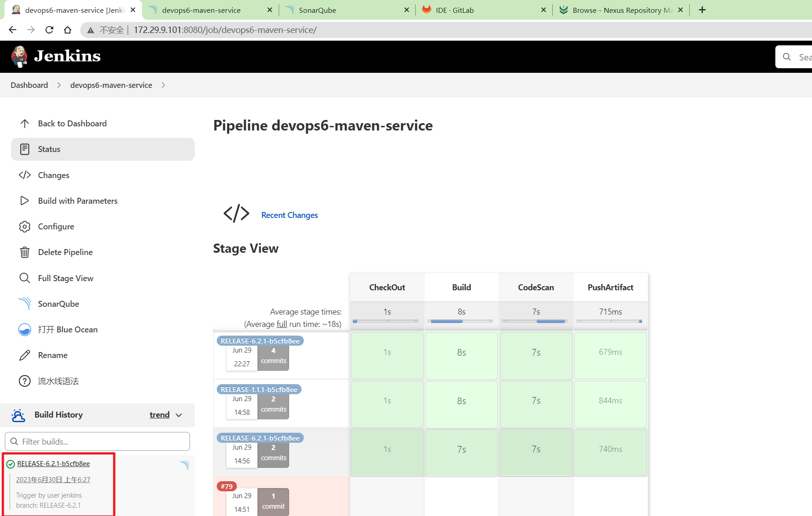
Task: Click the browser home icon
Action: tap(67, 30)
